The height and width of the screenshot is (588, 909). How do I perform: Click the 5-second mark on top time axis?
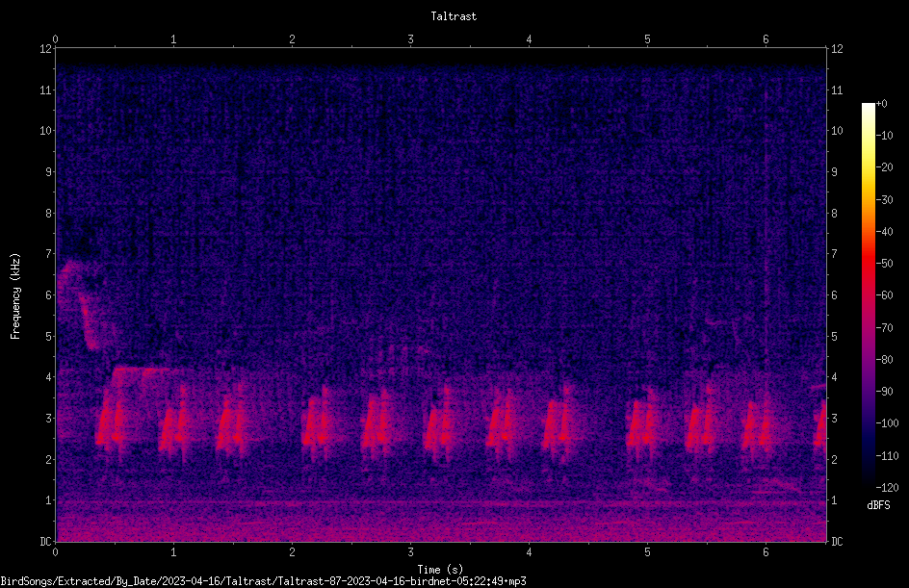[x=647, y=39]
